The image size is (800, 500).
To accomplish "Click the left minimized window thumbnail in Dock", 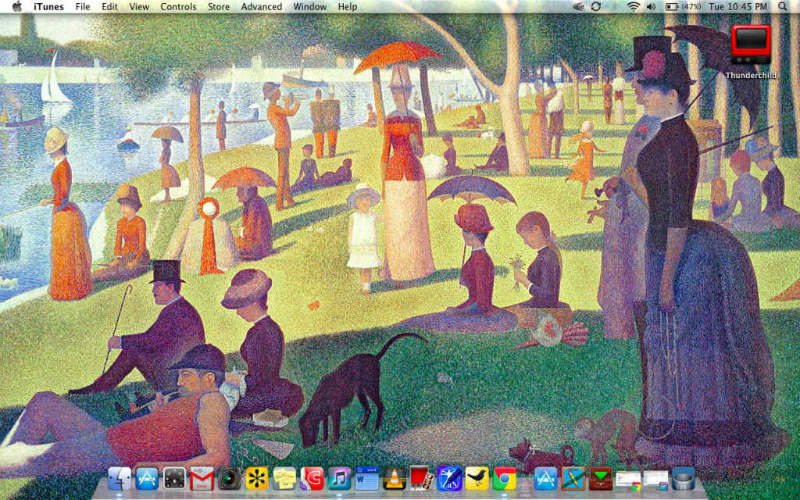I will pos(628,480).
